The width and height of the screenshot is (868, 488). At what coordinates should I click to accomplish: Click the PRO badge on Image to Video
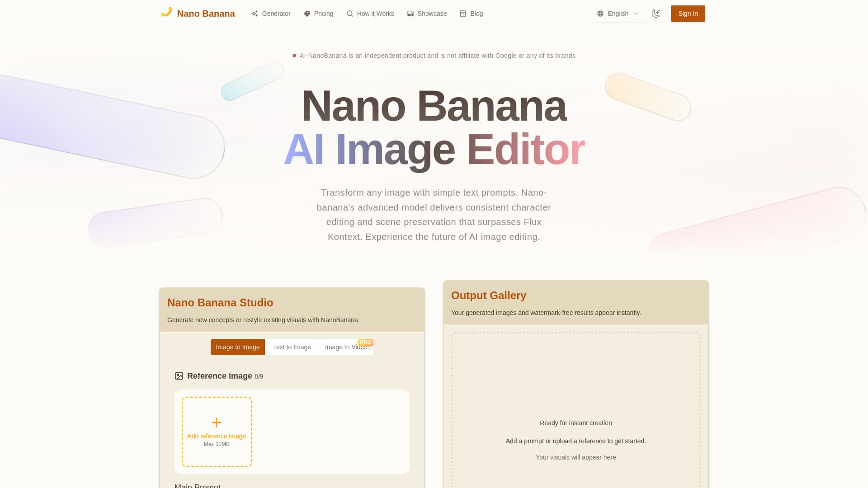point(365,342)
